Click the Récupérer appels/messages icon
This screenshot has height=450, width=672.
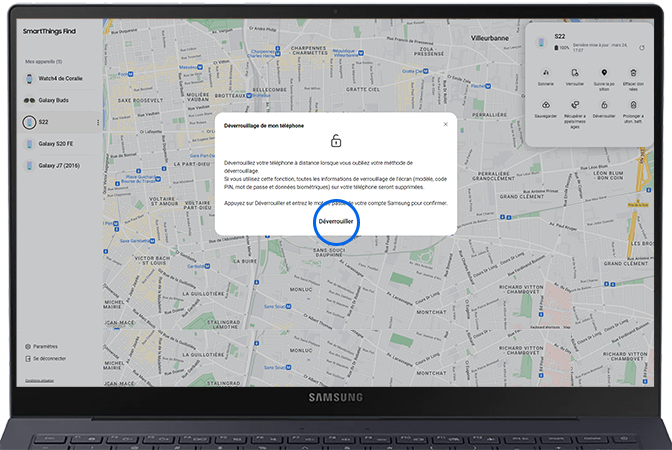[575, 105]
